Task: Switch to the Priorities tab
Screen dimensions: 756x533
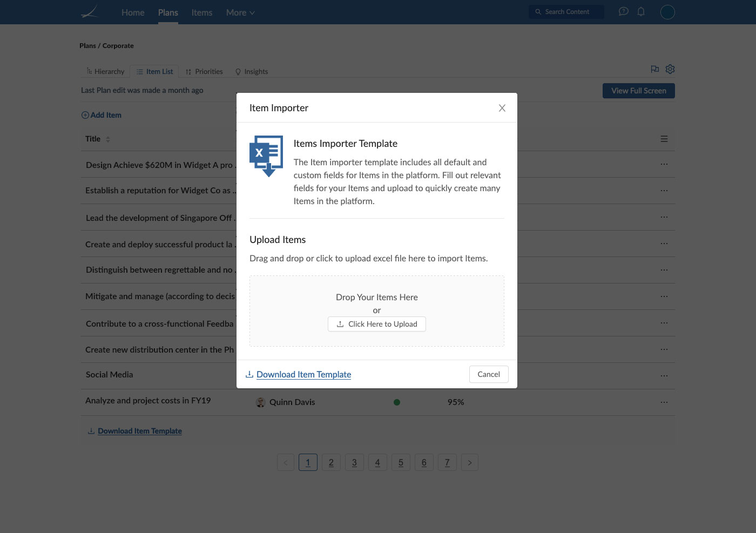Action: pyautogui.click(x=204, y=71)
